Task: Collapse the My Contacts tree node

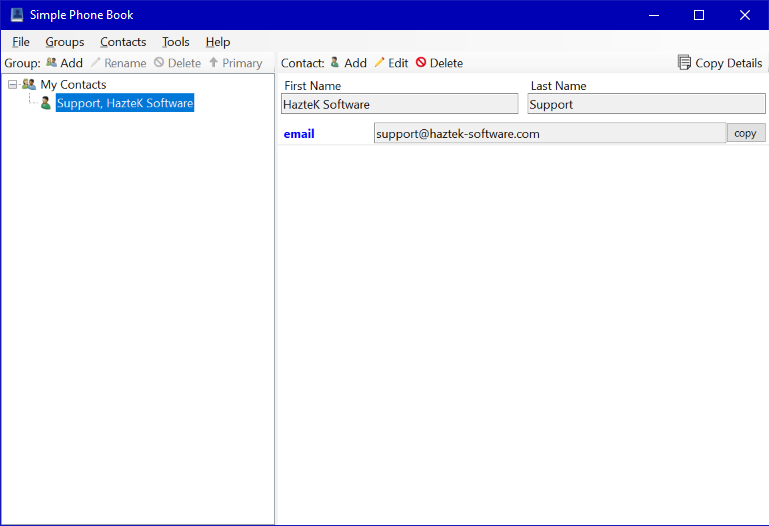Action: [x=12, y=85]
